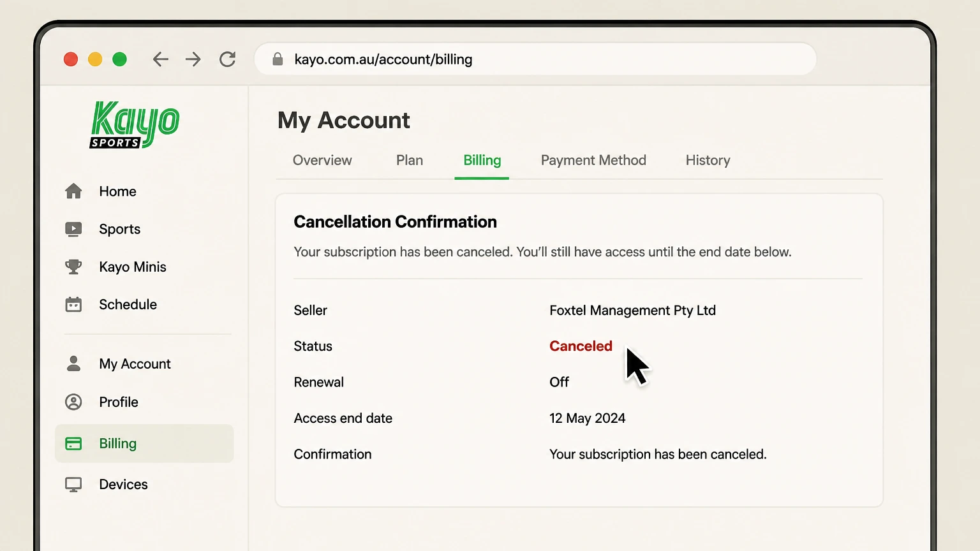Maximize window with the green button
This screenshot has width=980, height=551.
pyautogui.click(x=119, y=59)
